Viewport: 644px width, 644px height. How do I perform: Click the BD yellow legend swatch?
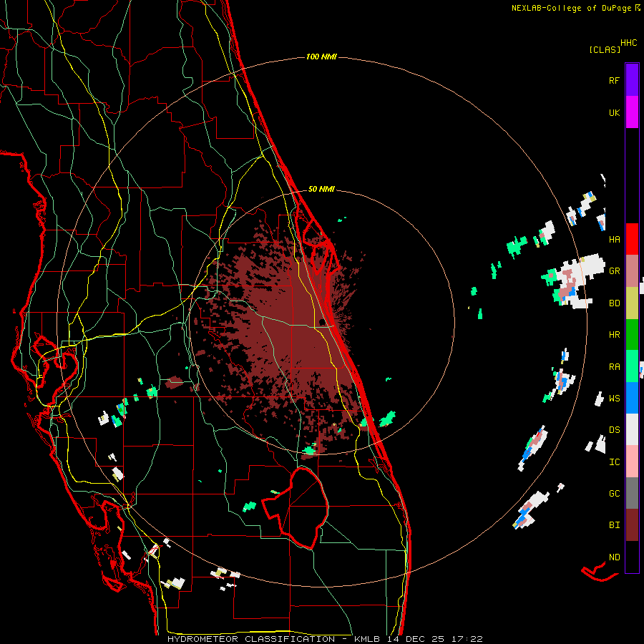[x=632, y=303]
